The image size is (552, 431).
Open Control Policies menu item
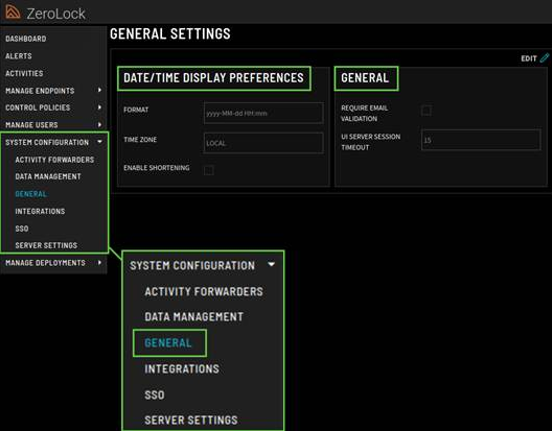point(38,108)
